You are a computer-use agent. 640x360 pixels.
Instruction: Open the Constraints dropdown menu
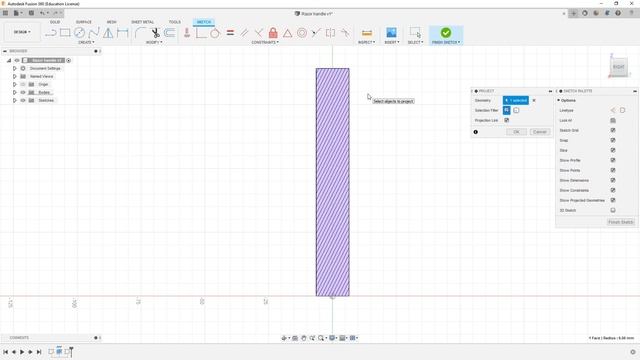[265, 42]
